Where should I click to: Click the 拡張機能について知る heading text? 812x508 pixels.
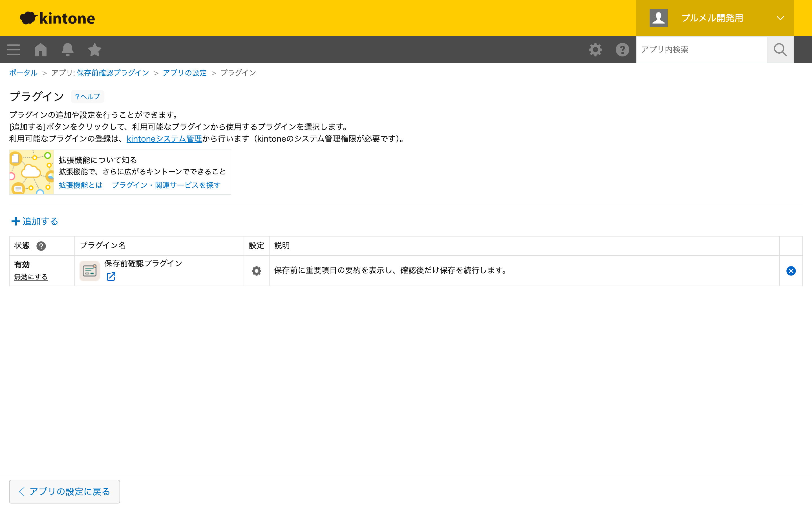(98, 160)
